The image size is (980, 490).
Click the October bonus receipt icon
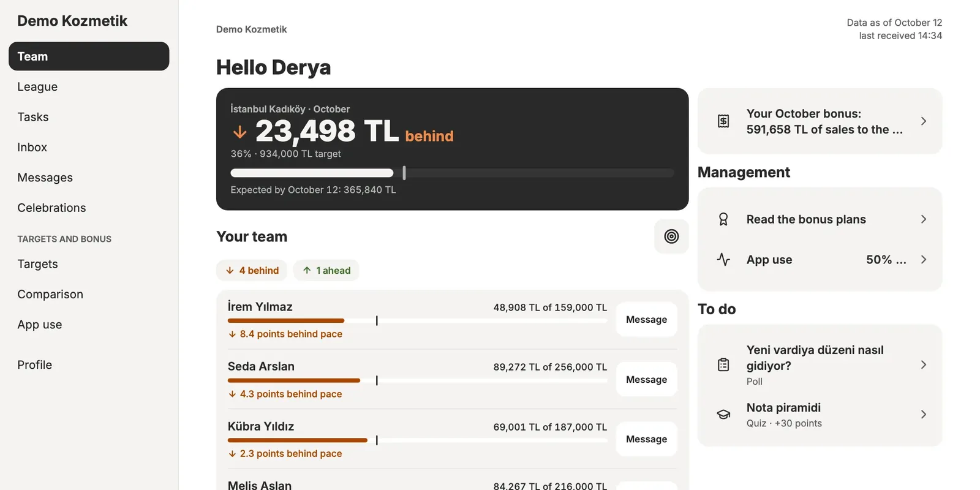pyautogui.click(x=723, y=121)
